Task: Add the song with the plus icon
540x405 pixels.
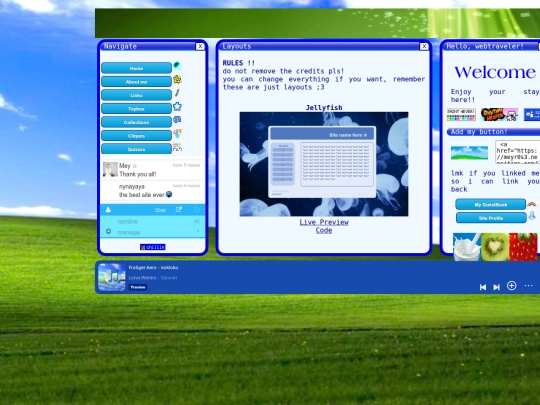Action: [x=511, y=286]
